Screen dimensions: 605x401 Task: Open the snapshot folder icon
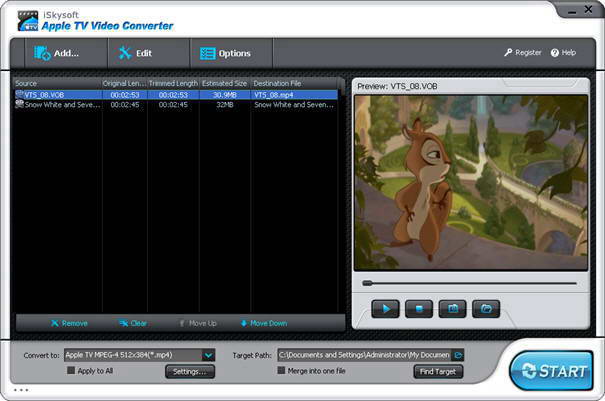click(x=486, y=309)
